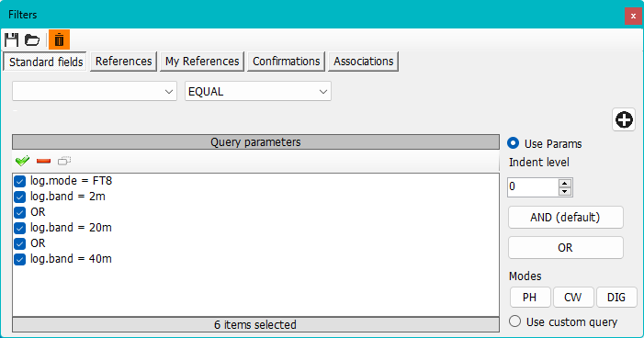Click the AND (default) button
This screenshot has width=644, height=338.
(x=566, y=218)
